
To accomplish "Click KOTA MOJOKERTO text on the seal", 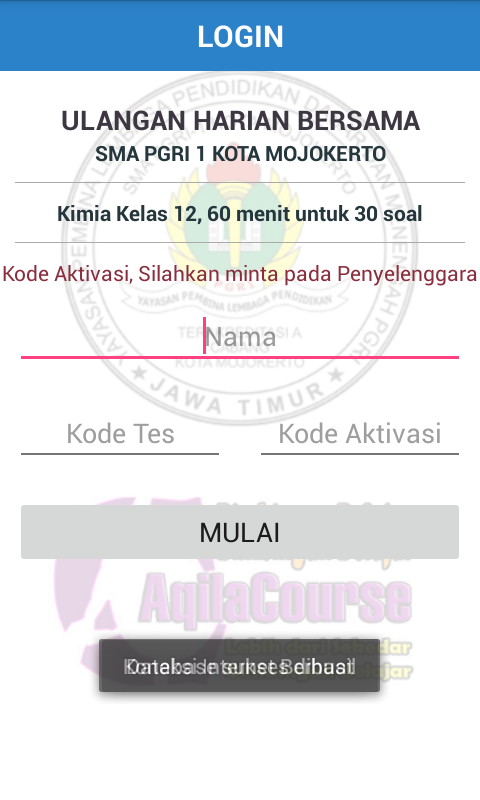I will pyautogui.click(x=240, y=363).
